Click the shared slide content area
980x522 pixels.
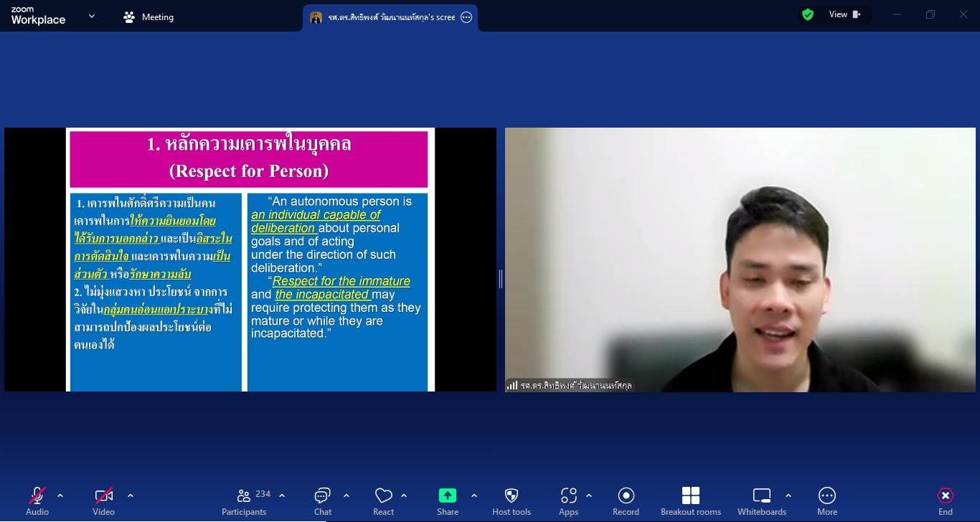tap(250, 260)
